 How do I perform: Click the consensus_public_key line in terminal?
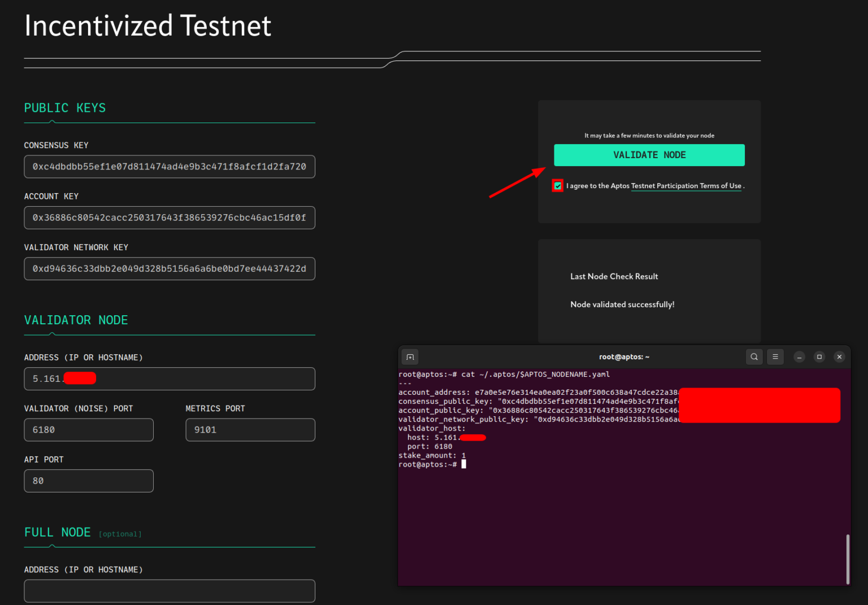539,401
